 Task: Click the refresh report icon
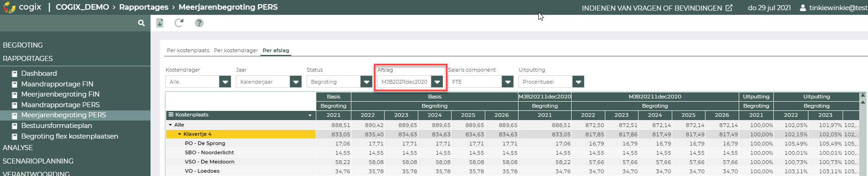(179, 23)
